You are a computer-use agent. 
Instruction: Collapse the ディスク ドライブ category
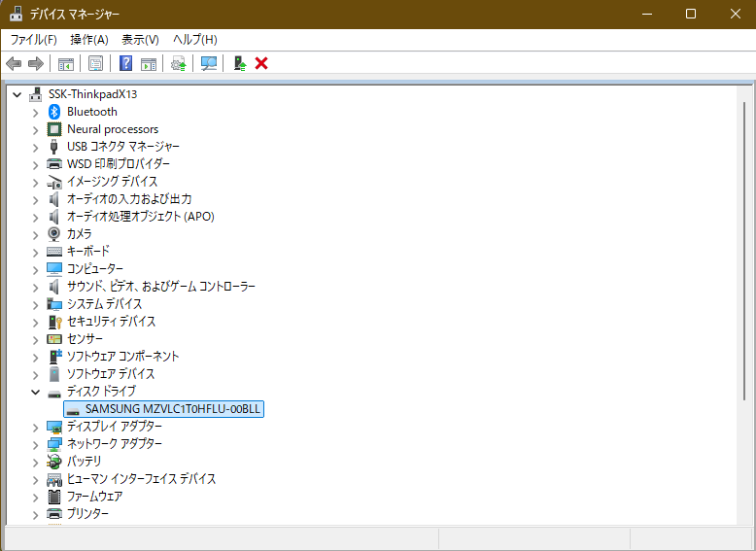(x=36, y=392)
